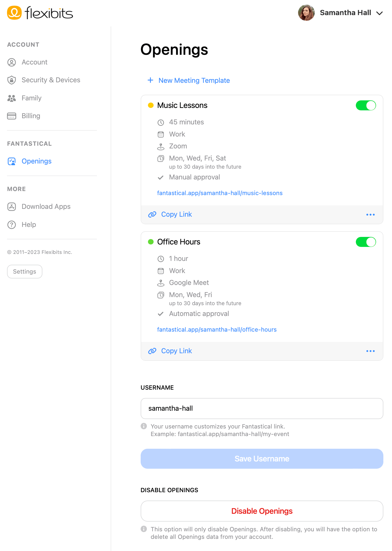
Task: Click the 'Automatic approval' text
Action: click(x=199, y=314)
